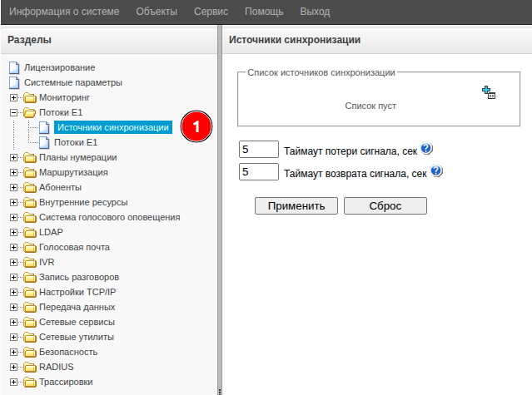532x395 pixels.
Task: Expand the Маршрутизация tree node
Action: coord(13,172)
